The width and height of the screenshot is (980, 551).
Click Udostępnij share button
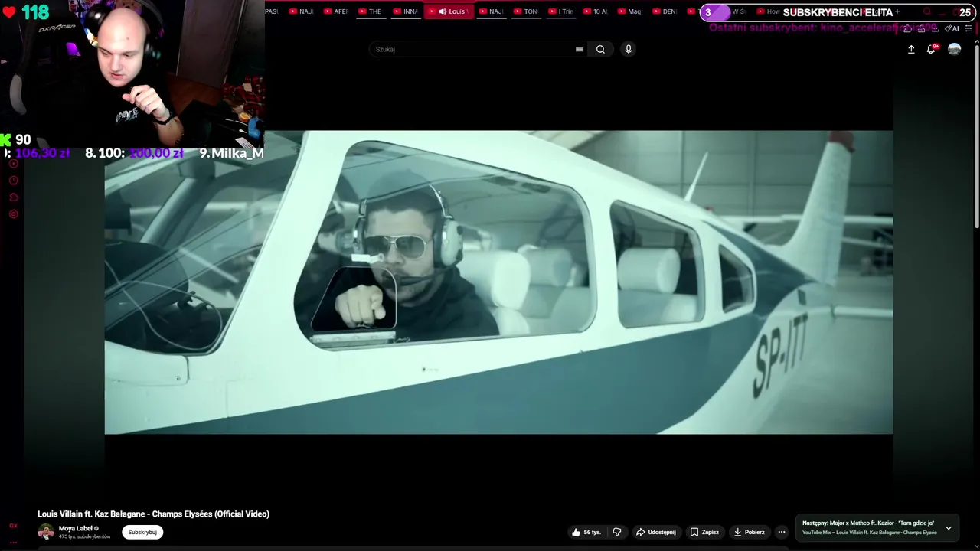click(x=656, y=532)
